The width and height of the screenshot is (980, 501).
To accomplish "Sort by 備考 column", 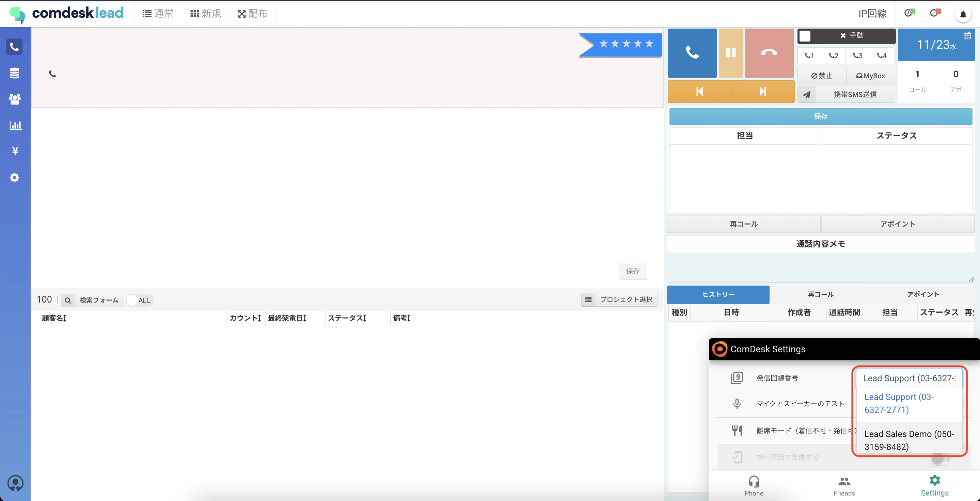I will click(402, 318).
